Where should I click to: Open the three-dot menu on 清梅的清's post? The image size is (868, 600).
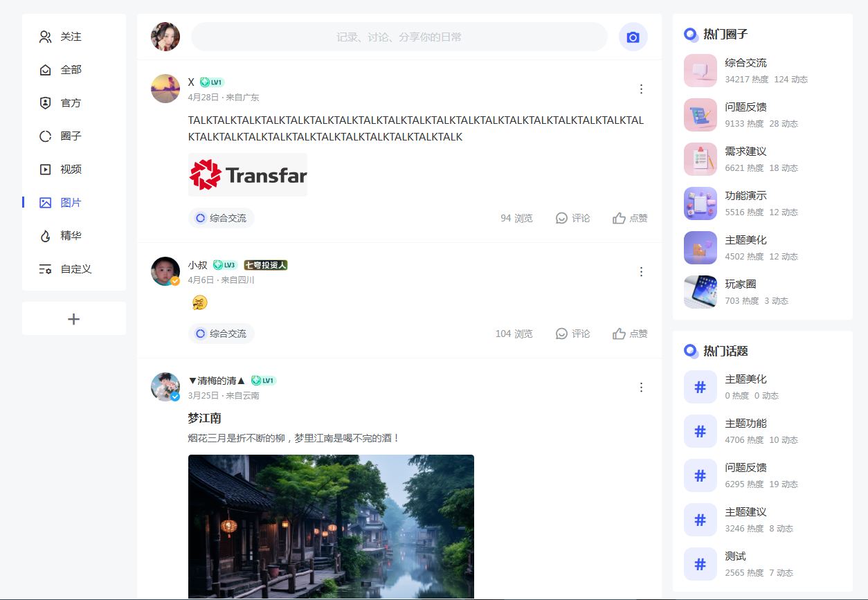pos(641,387)
